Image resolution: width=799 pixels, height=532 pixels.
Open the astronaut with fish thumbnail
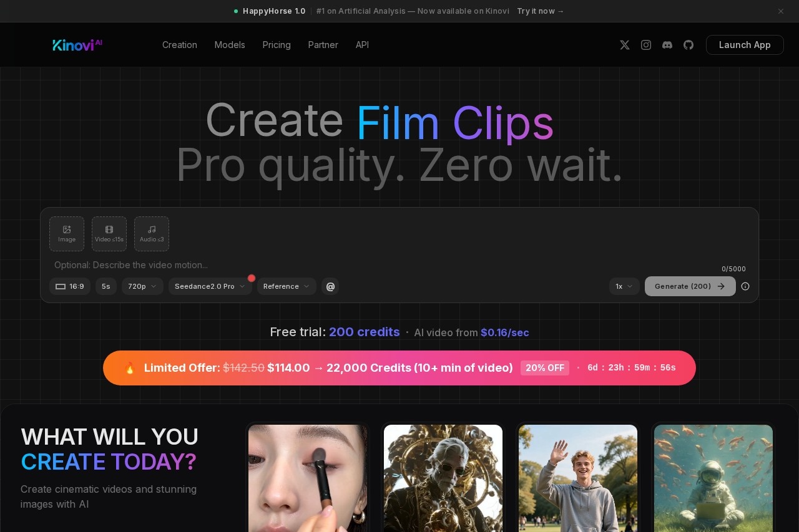713,478
